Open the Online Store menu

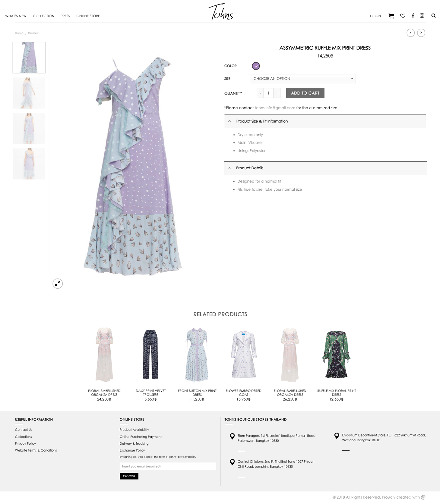click(x=88, y=16)
